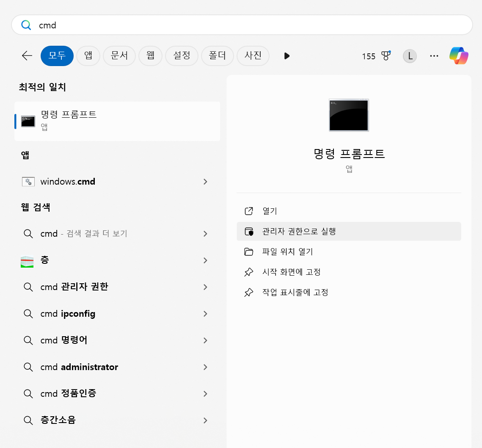The image size is (482, 448).
Task: Go back with the left arrow icon
Action: (x=27, y=56)
